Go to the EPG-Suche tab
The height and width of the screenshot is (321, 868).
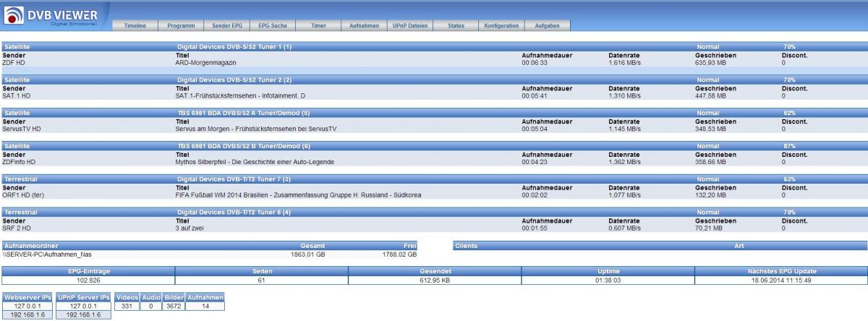click(272, 26)
